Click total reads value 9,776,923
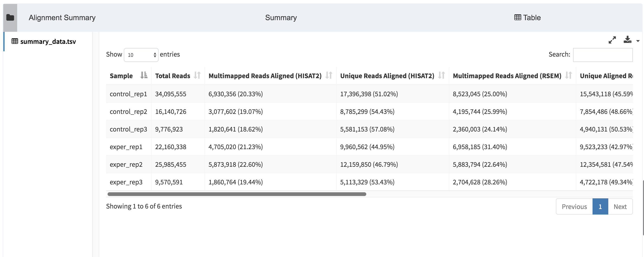This screenshot has width=644, height=257. 169,129
